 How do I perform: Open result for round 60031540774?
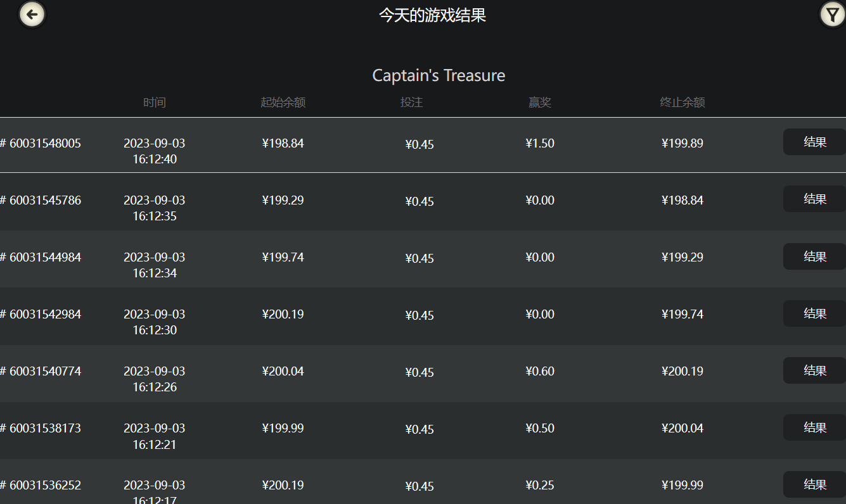[814, 370]
